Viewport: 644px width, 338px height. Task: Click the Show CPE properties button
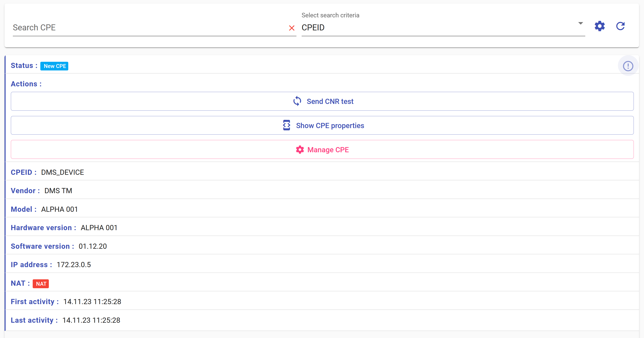point(322,125)
